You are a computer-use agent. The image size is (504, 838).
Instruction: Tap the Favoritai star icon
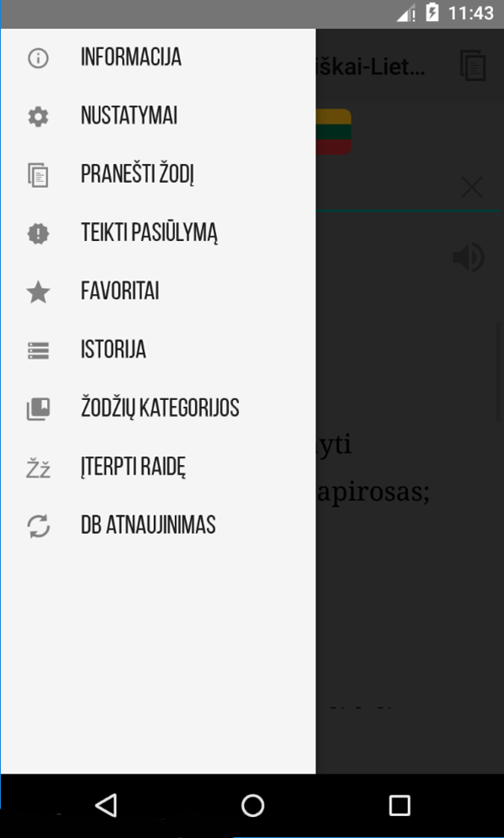[38, 292]
